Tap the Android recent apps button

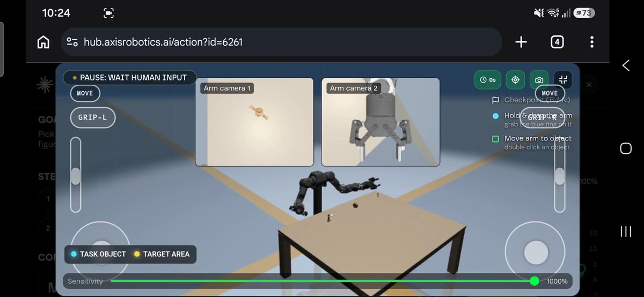pyautogui.click(x=626, y=231)
